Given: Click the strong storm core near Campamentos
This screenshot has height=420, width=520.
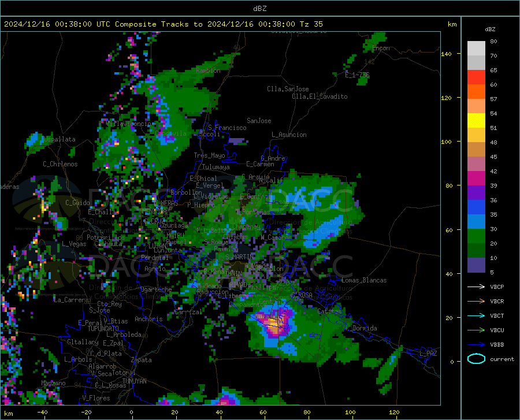Looking at the screenshot, I should (274, 323).
